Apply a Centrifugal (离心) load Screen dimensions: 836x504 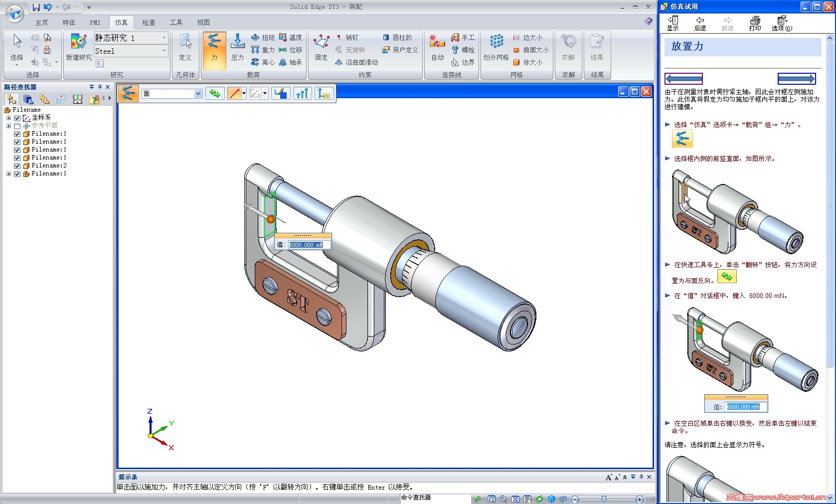tap(263, 62)
